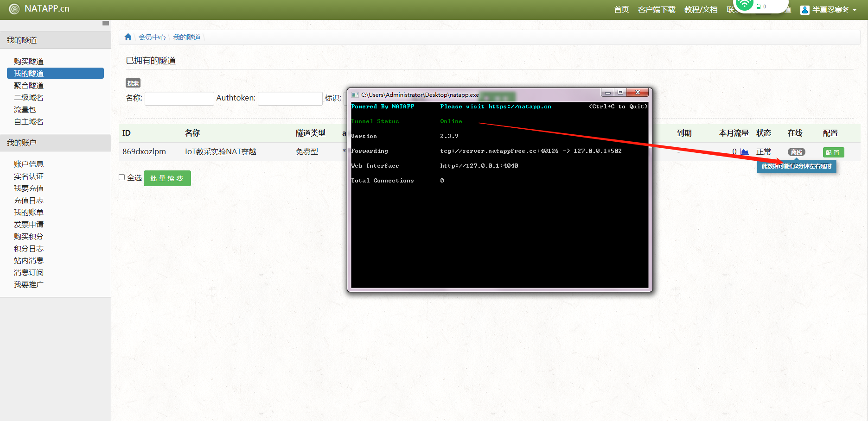Focus the Authtoken search input field
This screenshot has height=421, width=868.
290,99
